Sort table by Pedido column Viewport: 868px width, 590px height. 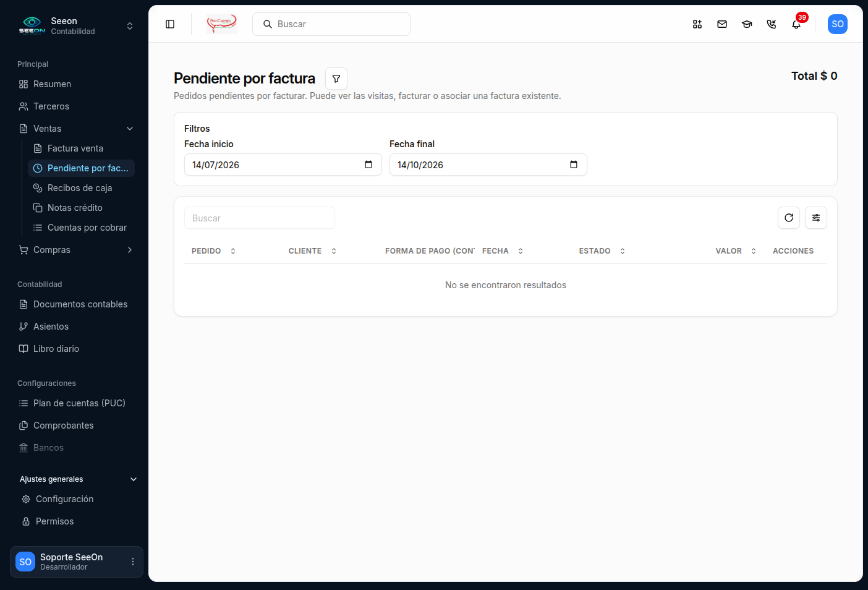click(x=214, y=251)
